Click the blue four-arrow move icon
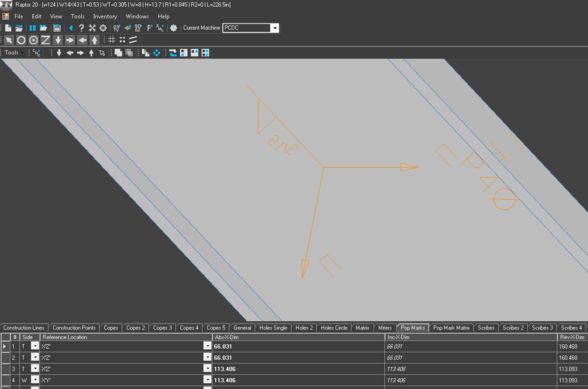 (156, 53)
